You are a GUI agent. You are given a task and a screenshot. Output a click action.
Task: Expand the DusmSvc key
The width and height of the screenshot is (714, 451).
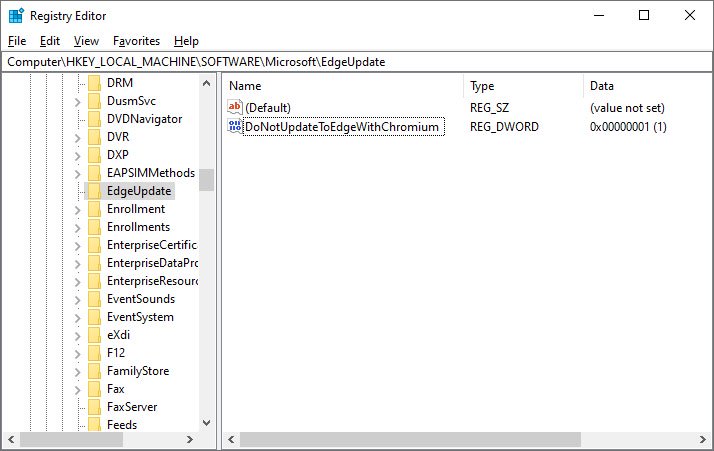(x=77, y=102)
